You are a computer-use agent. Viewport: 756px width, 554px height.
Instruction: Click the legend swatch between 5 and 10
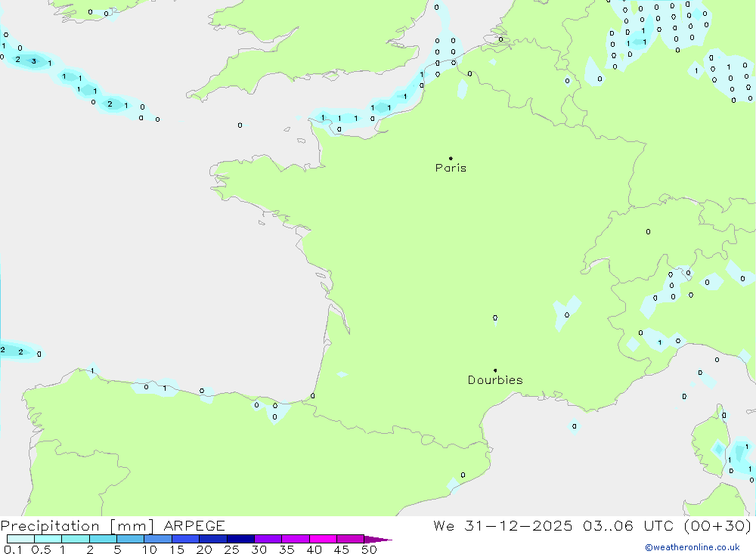130,539
